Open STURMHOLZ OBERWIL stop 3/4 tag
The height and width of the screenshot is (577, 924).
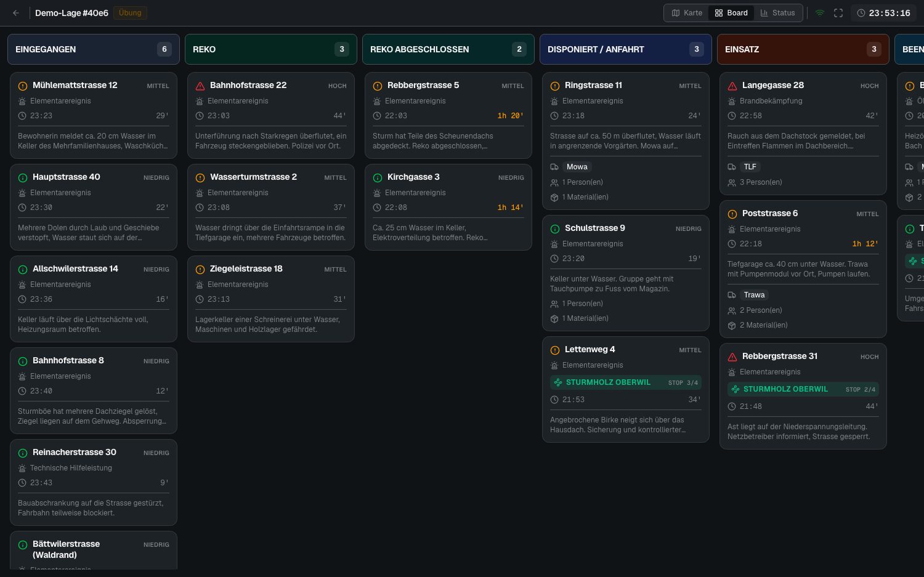tap(626, 382)
